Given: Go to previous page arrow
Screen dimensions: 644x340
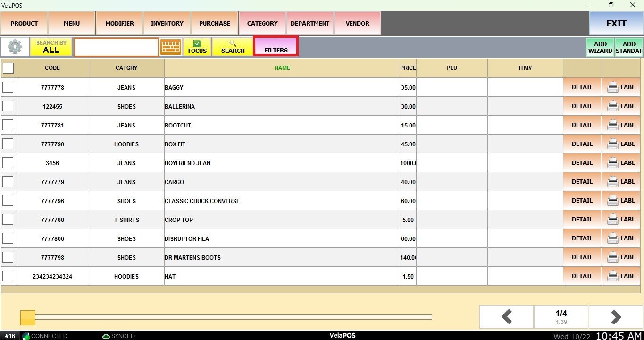Looking at the screenshot, I should tap(507, 317).
